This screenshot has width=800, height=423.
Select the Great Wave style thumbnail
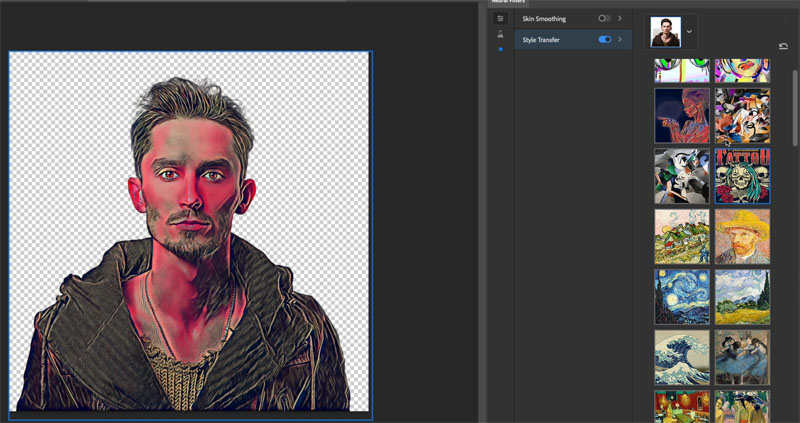pos(682,357)
